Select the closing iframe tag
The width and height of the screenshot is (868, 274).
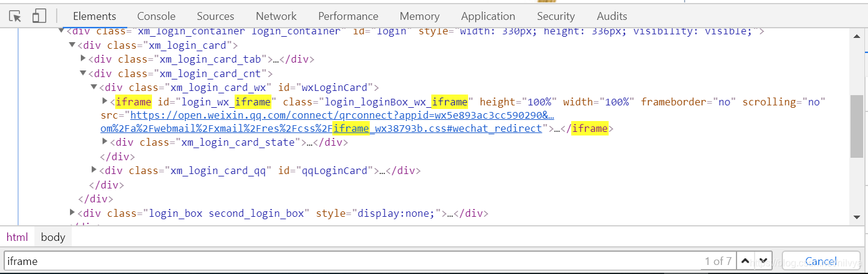click(587, 128)
